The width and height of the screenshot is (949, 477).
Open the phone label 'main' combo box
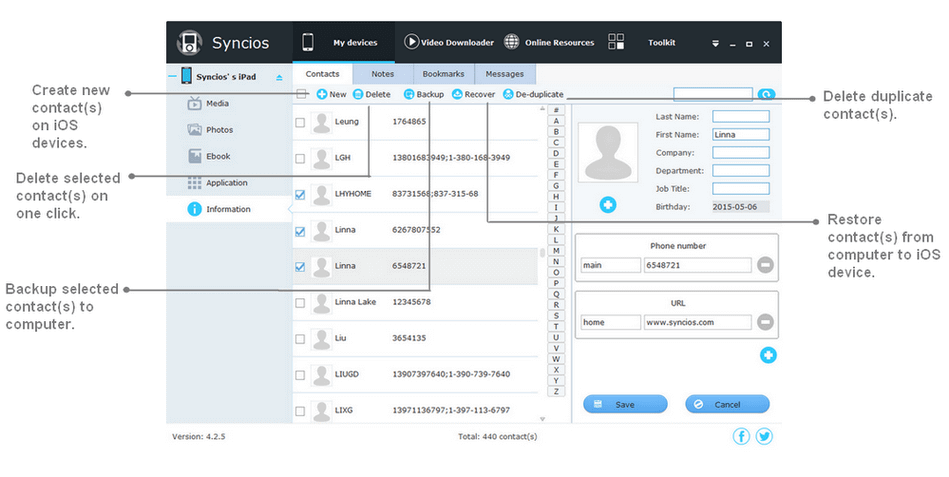pos(611,265)
